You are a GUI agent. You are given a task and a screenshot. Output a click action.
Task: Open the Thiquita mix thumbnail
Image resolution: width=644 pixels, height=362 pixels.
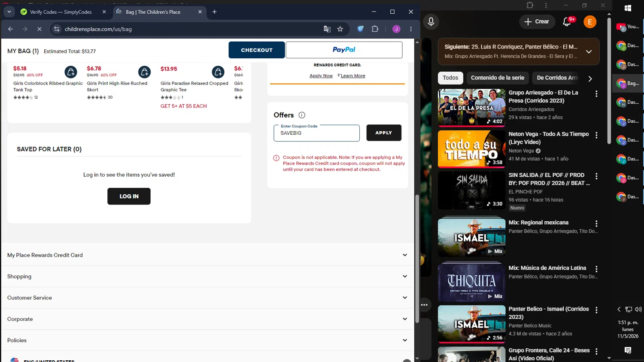pos(471,283)
